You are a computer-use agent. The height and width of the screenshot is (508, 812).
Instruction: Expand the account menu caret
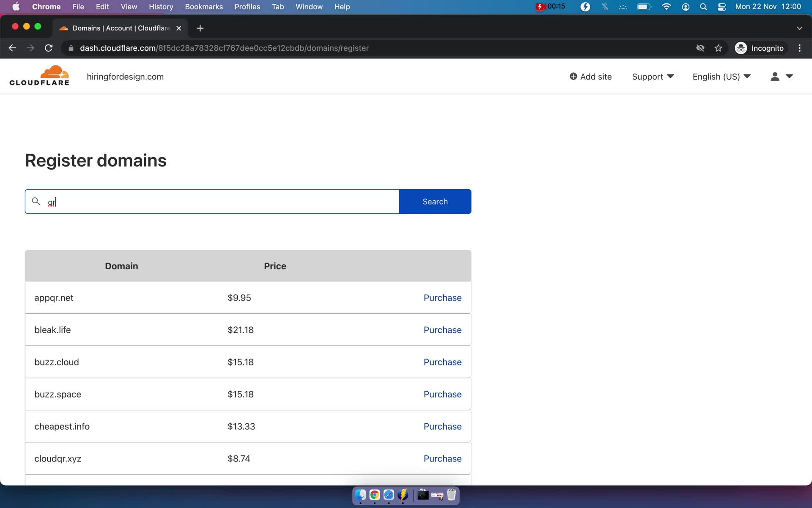789,76
